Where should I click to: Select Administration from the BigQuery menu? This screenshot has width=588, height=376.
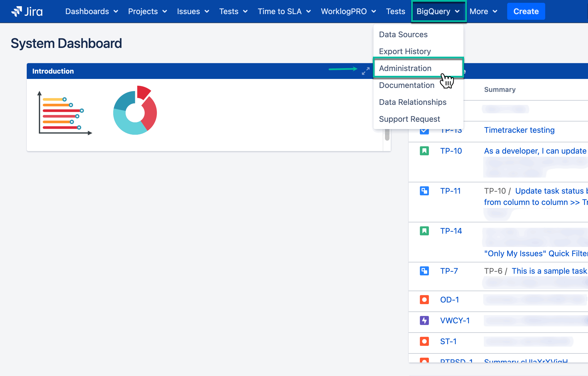click(x=405, y=68)
